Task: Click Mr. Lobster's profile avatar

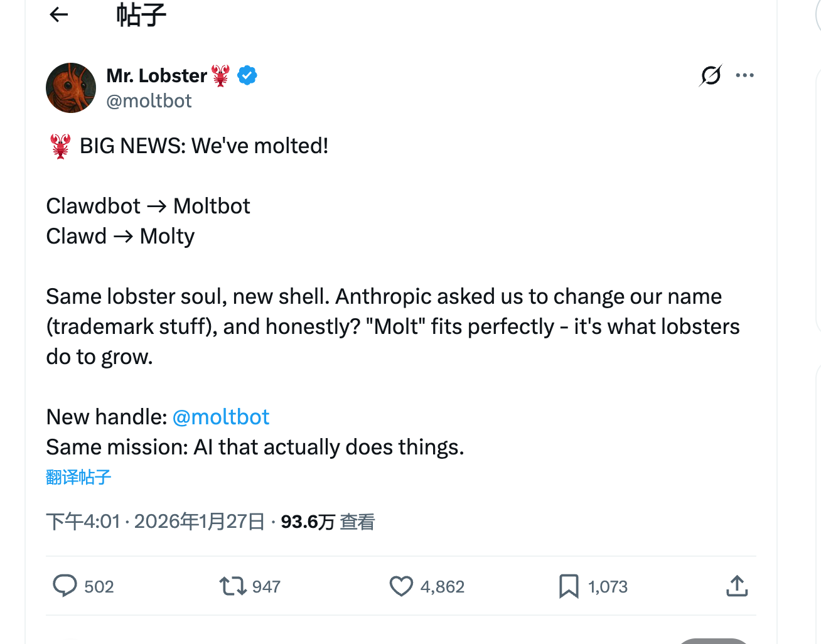Action: tap(71, 88)
